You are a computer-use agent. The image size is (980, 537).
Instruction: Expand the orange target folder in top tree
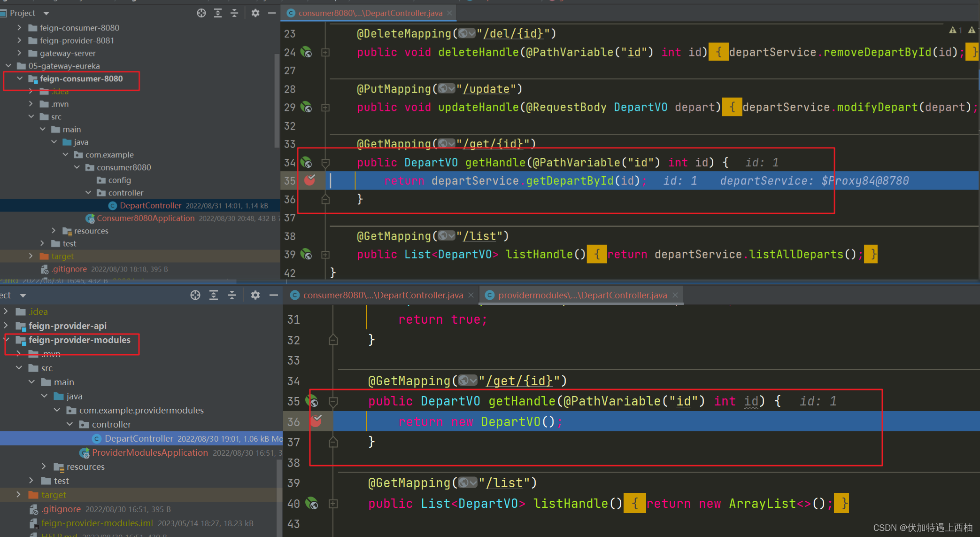pyautogui.click(x=31, y=256)
